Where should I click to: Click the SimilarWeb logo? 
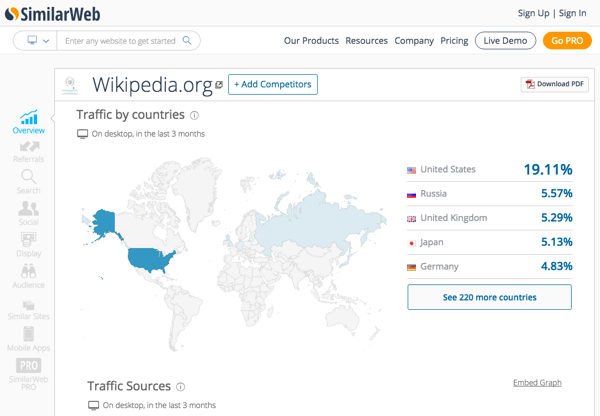[x=52, y=14]
